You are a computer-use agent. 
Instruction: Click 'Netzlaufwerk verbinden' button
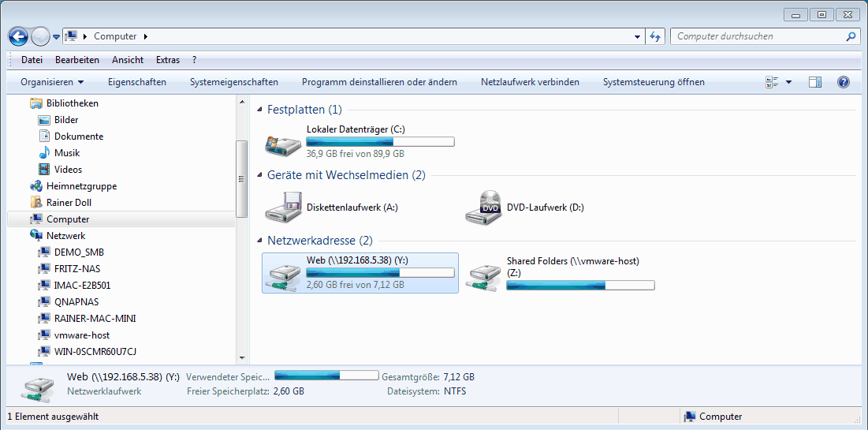(x=530, y=82)
